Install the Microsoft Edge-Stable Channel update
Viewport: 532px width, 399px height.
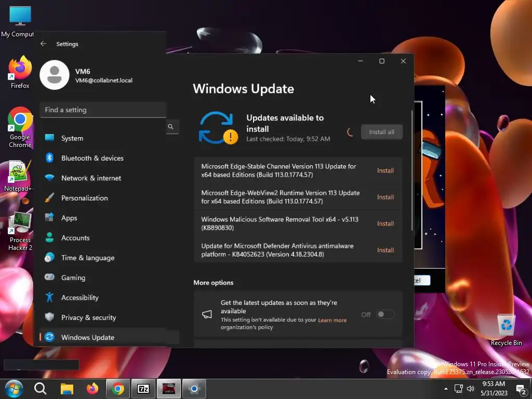click(385, 170)
